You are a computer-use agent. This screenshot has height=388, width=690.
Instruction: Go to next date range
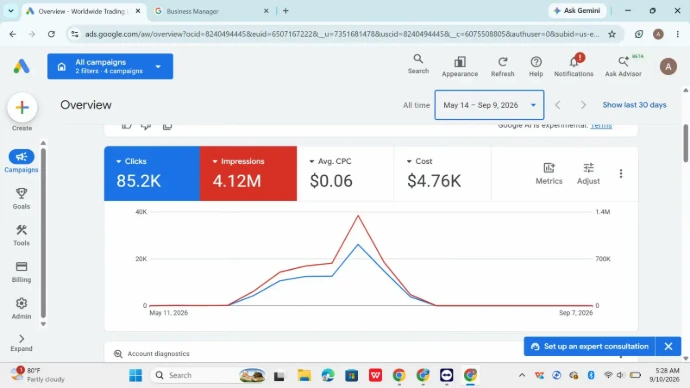(583, 105)
